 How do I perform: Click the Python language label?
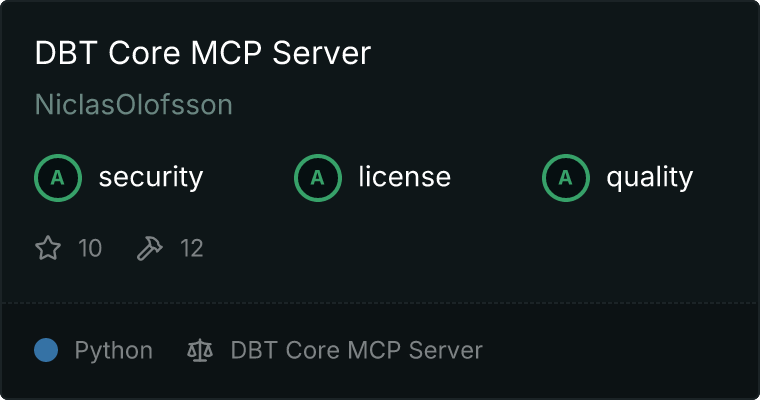113,351
